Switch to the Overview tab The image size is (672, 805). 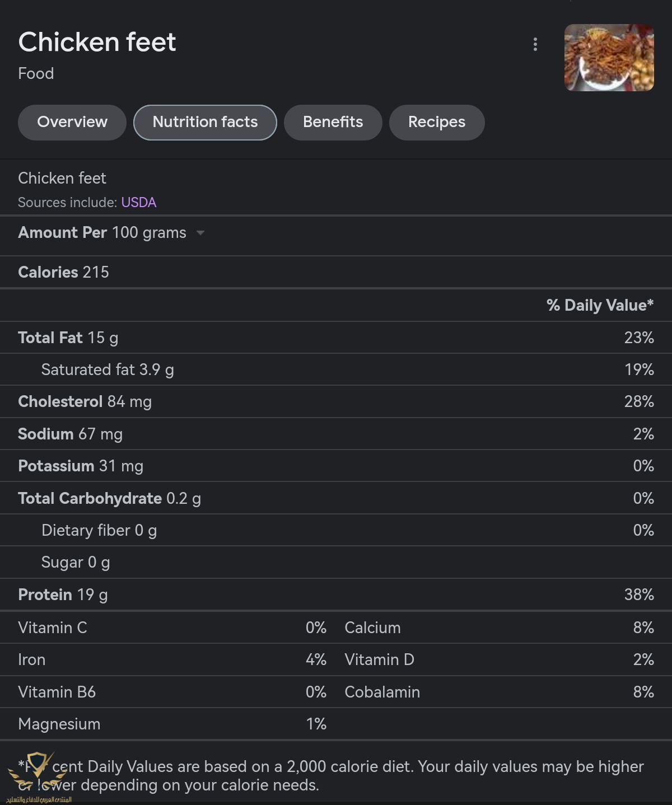coord(72,122)
